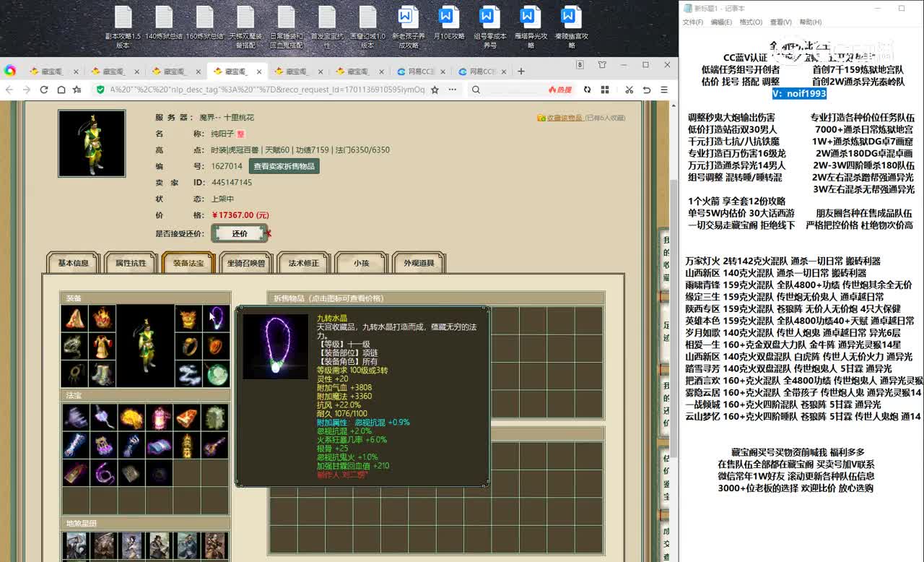Click the golden helmet mask equipment icon
Image resolution: width=924 pixels, height=562 pixels.
(x=188, y=319)
